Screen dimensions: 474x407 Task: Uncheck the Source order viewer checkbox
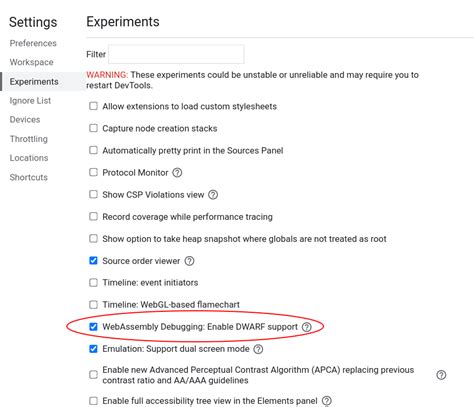[x=93, y=261]
